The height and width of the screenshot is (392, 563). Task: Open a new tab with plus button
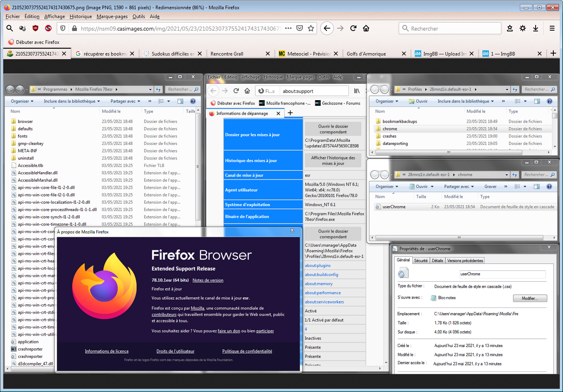click(x=553, y=53)
